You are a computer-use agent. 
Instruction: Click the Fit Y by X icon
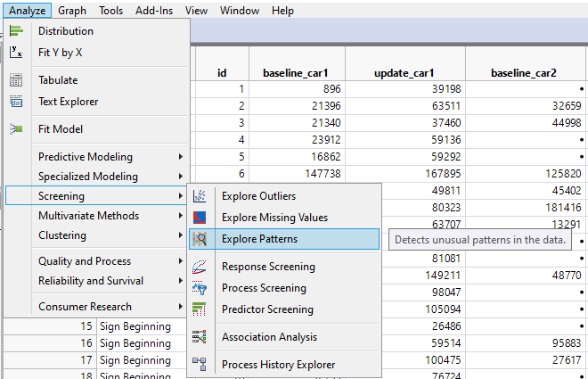(16, 53)
